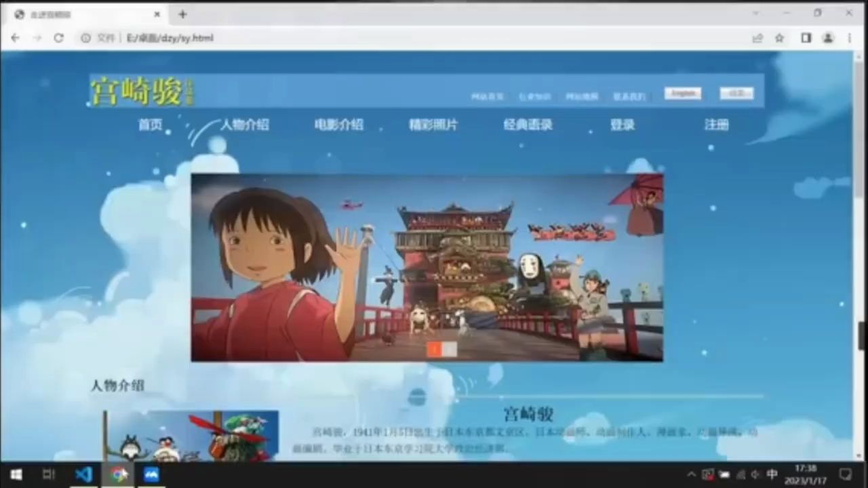The image size is (868, 488).
Task: Open the 经典语录 navigation item
Action: (528, 125)
